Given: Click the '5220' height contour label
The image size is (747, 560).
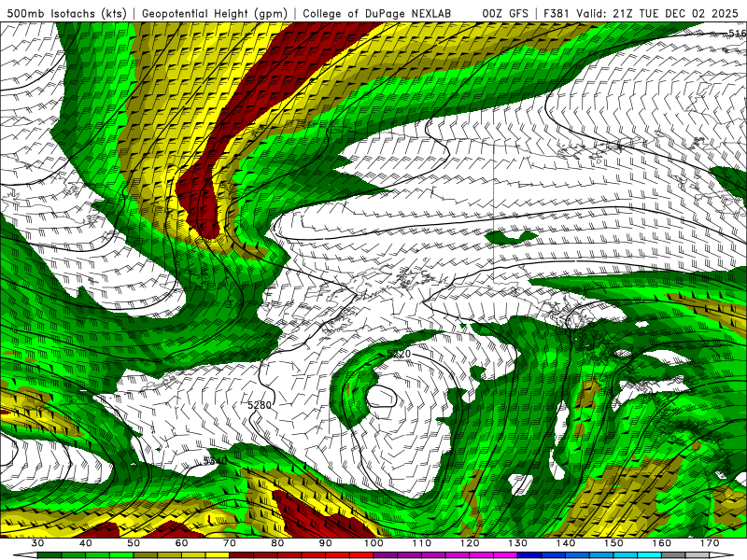Looking at the screenshot, I should (x=399, y=354).
